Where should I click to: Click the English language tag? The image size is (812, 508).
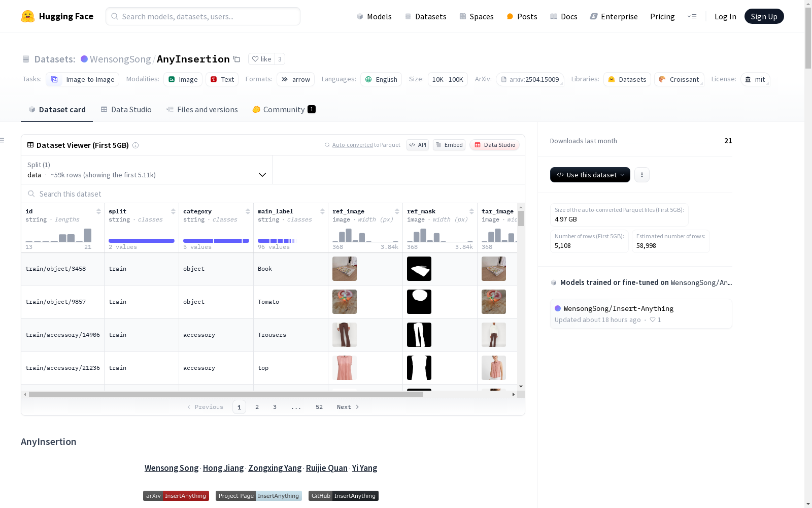point(381,79)
